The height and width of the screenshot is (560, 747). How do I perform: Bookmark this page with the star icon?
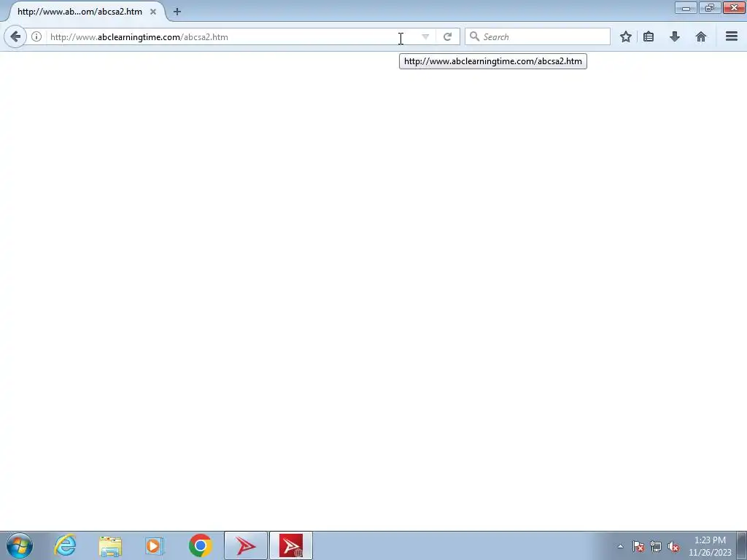(x=626, y=36)
